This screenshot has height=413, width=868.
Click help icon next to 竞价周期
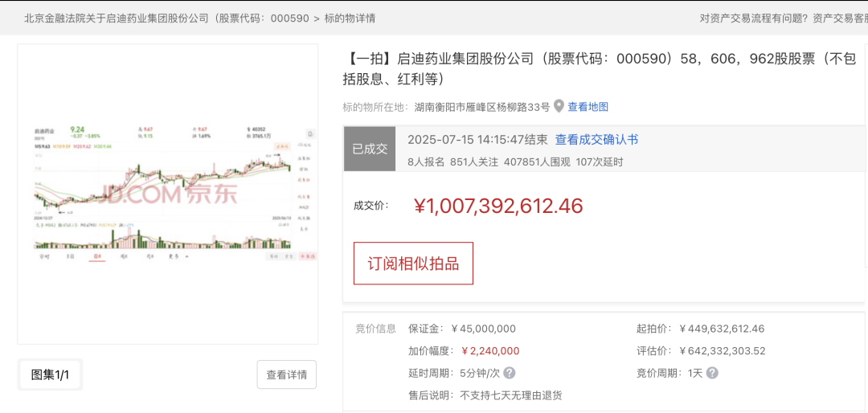[x=712, y=373]
